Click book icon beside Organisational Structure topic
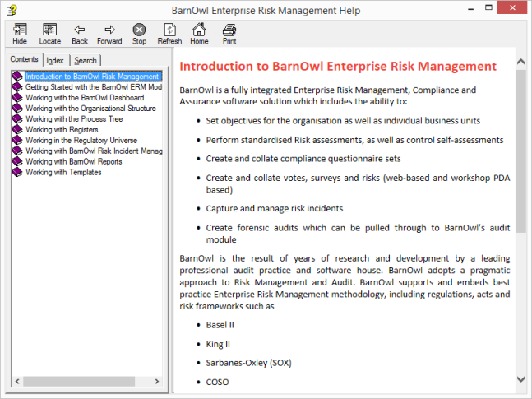 tap(17, 109)
